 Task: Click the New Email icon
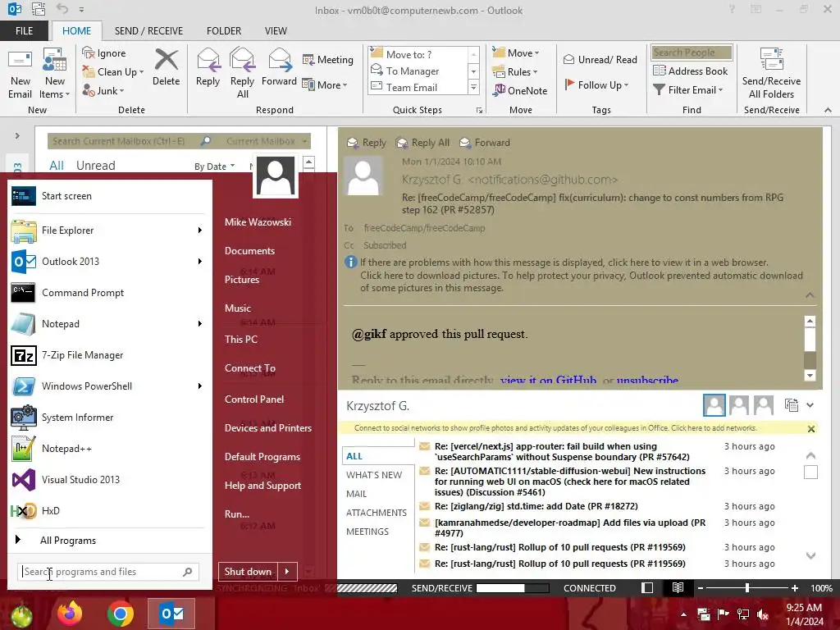pos(20,73)
